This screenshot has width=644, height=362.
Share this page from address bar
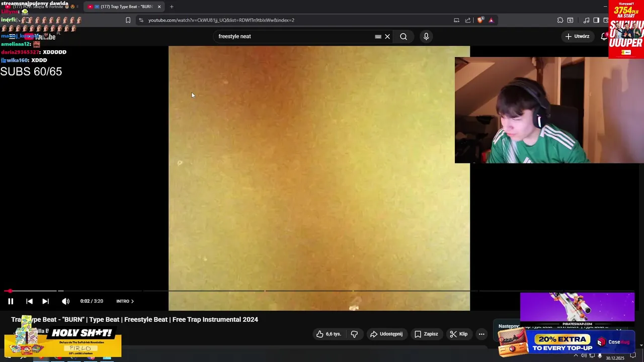coord(468,20)
